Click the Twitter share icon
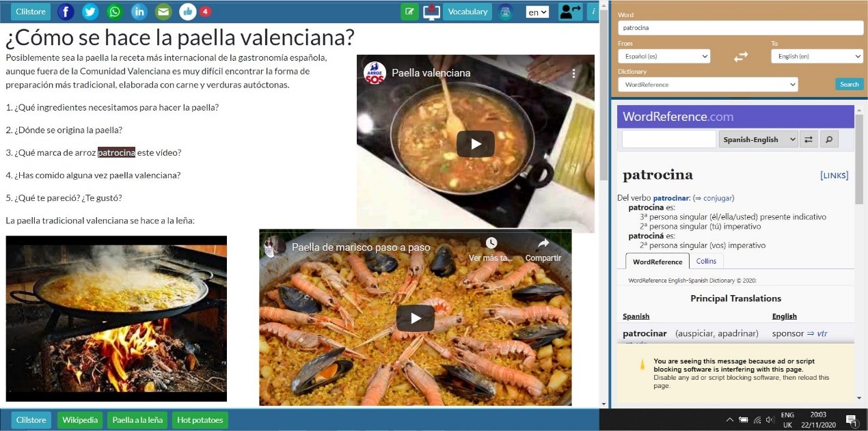 tap(90, 12)
